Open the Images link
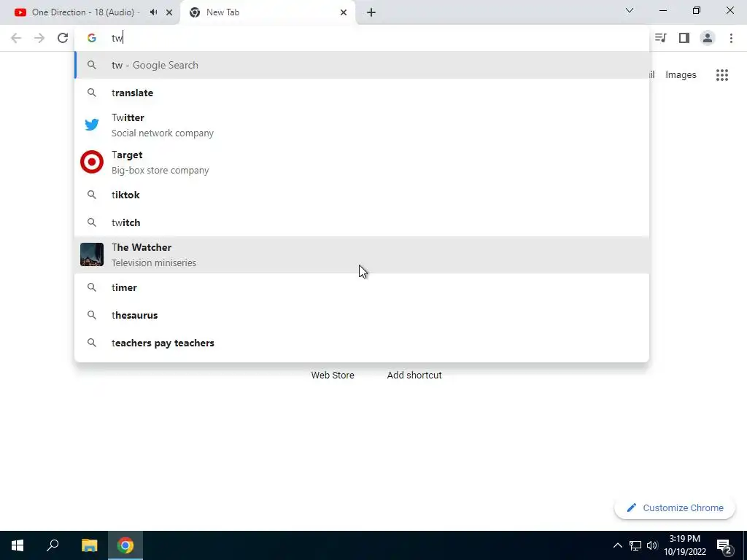747x560 pixels. (x=681, y=75)
